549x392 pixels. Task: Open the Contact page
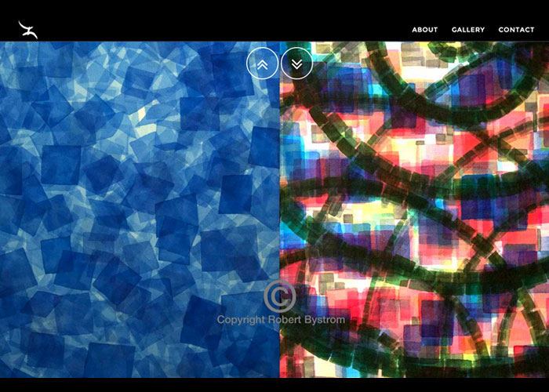tap(516, 30)
